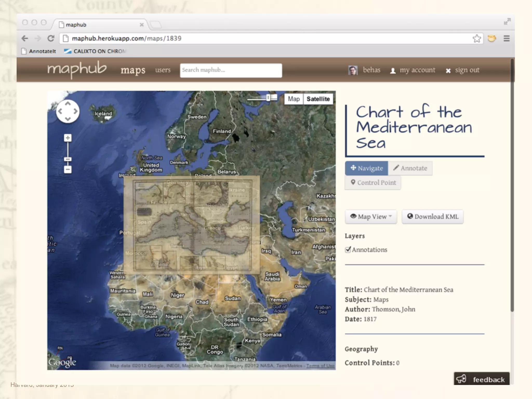Switch to Satellite imagery
The width and height of the screenshot is (532, 399).
click(318, 99)
